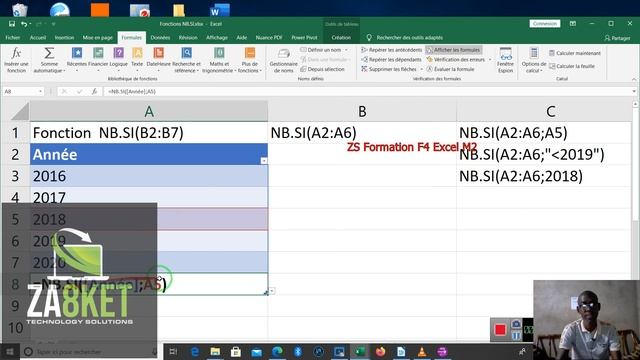Screen dimensions: 640x360
Task: Collapse the ribbon with the chevron
Action: coord(634,79)
